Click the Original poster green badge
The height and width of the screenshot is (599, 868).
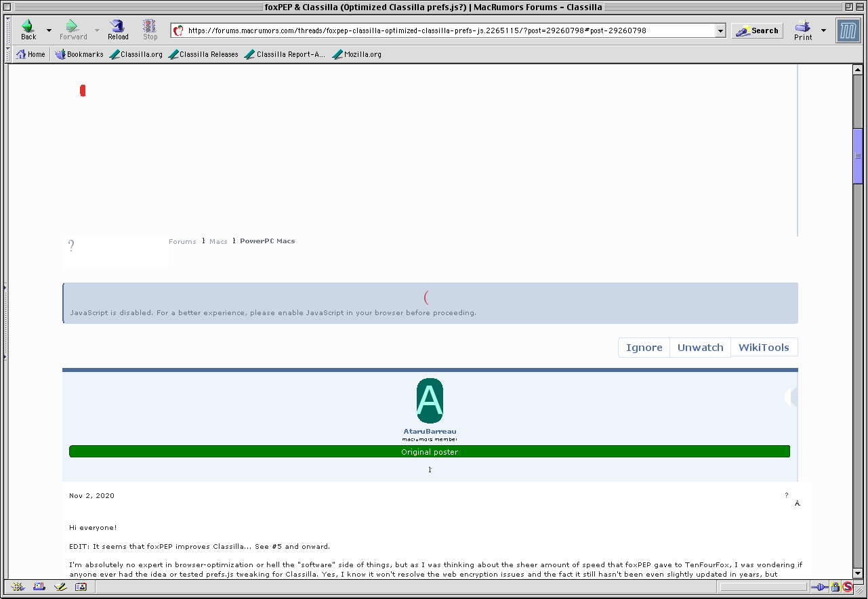[430, 451]
